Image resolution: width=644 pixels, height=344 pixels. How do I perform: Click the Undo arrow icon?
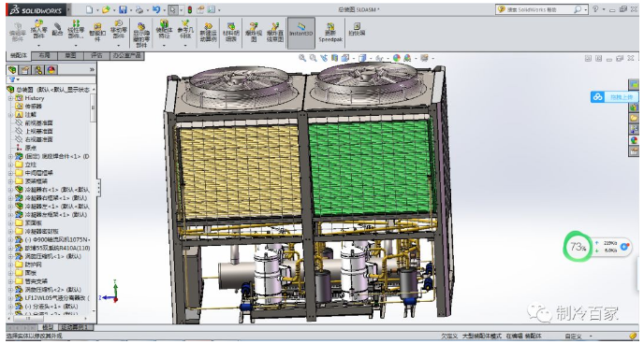(156, 10)
